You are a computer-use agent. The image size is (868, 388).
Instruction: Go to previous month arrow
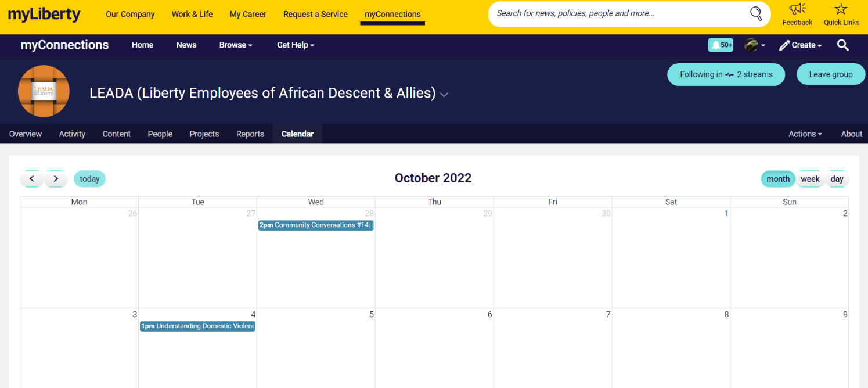pyautogui.click(x=32, y=179)
